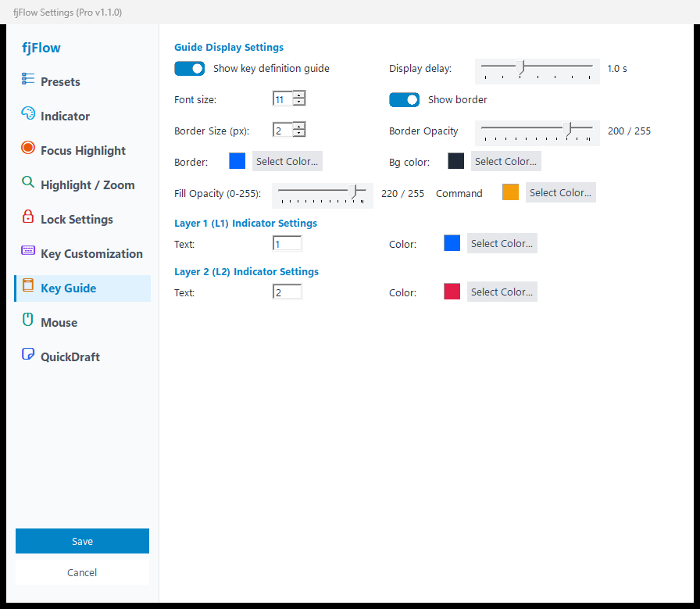The image size is (700, 609).
Task: Decrease Border Size with down arrow
Action: coord(299,133)
